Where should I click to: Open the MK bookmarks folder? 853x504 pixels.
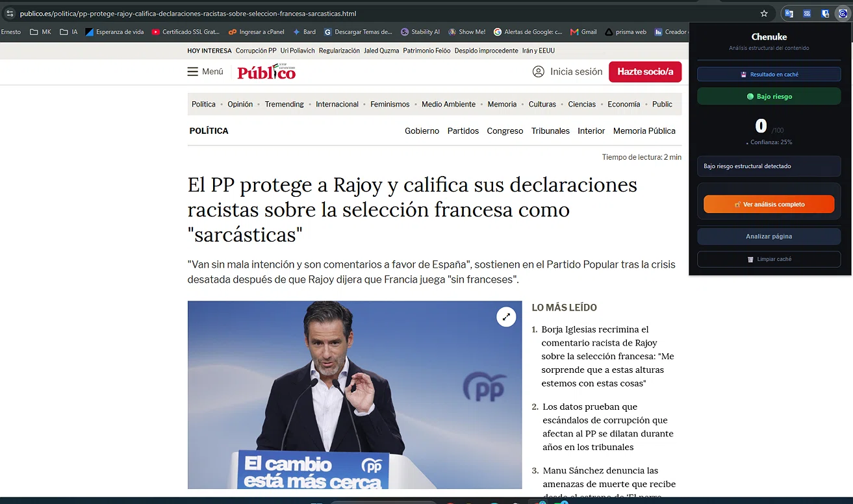[x=40, y=32]
